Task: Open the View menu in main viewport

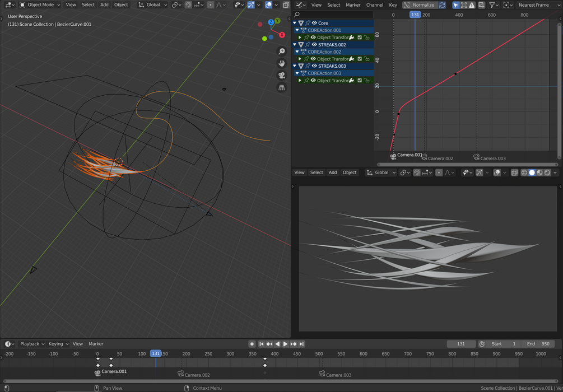Action: tap(71, 4)
